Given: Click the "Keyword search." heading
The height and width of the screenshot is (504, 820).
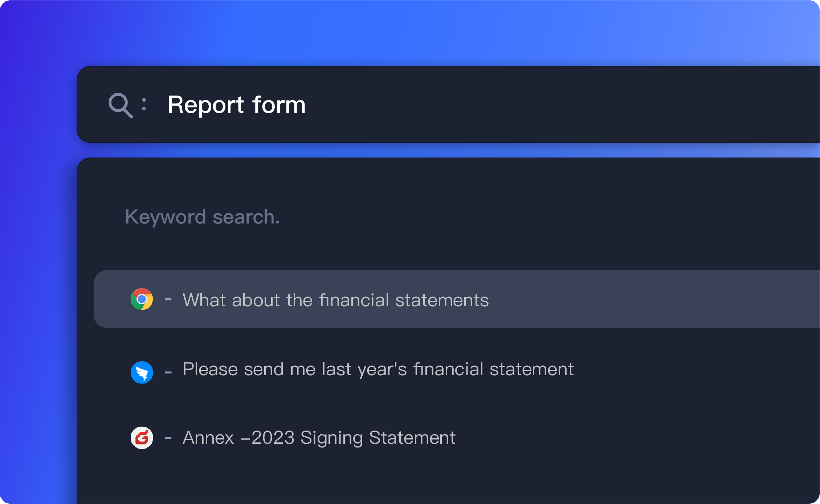Looking at the screenshot, I should pyautogui.click(x=202, y=217).
